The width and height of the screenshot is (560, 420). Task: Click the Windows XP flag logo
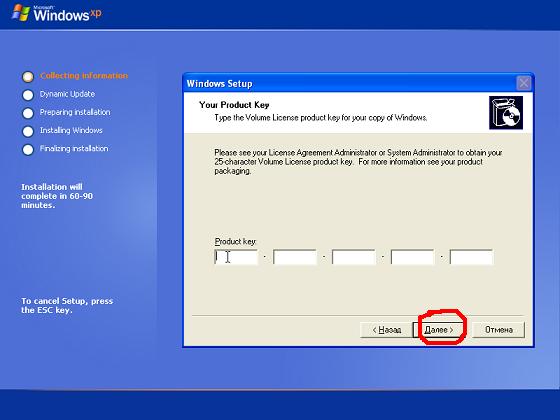point(21,13)
